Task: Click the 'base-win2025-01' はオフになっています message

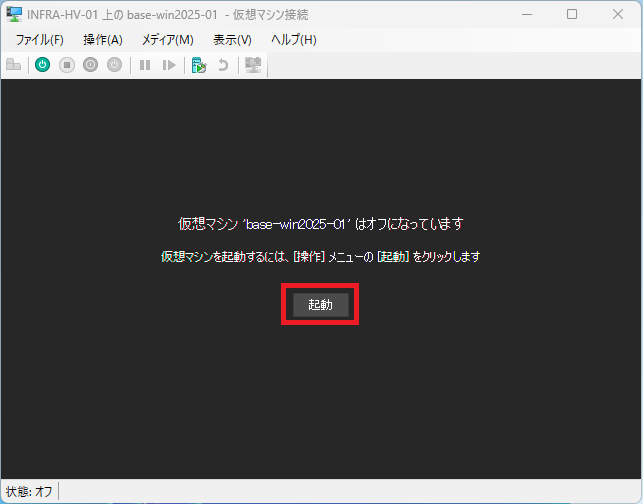Action: click(x=321, y=224)
